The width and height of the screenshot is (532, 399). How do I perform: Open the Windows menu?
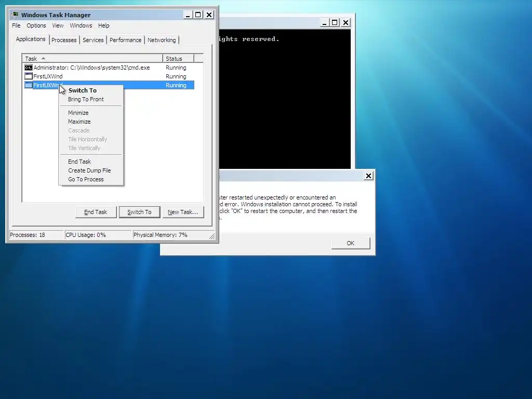tap(81, 25)
